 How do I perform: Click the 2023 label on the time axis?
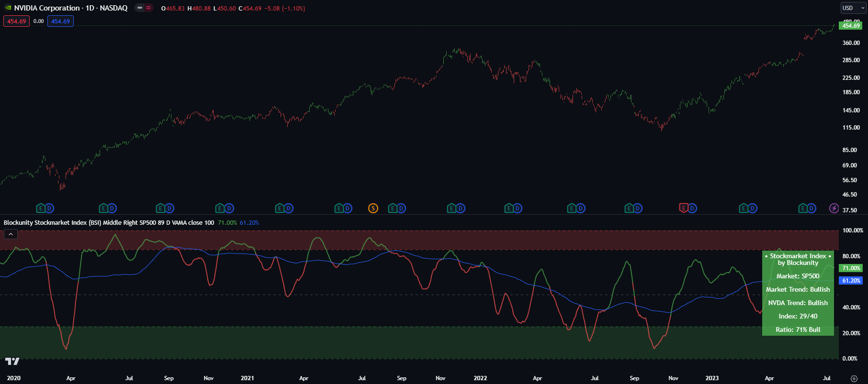click(712, 378)
